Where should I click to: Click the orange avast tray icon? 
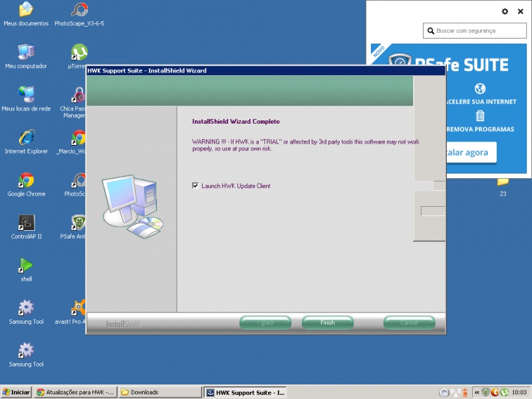[495, 392]
